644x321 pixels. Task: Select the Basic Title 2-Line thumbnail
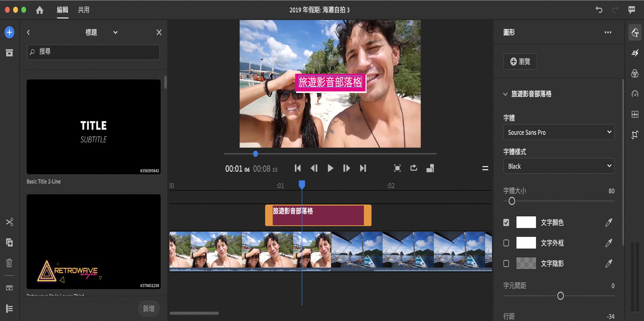[x=94, y=127]
